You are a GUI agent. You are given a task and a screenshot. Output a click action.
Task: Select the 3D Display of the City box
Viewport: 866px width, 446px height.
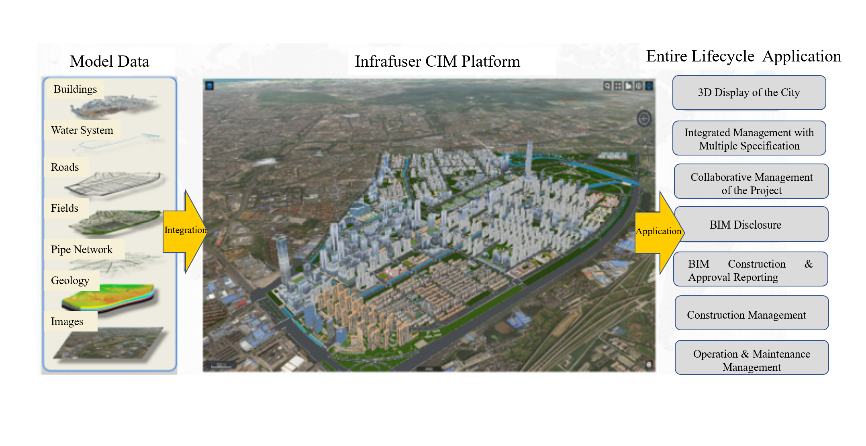click(748, 92)
